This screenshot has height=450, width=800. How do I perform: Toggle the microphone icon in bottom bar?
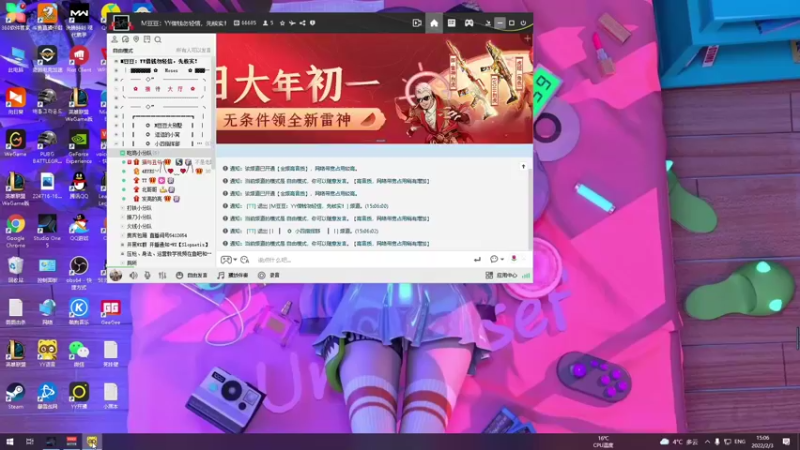[147, 276]
